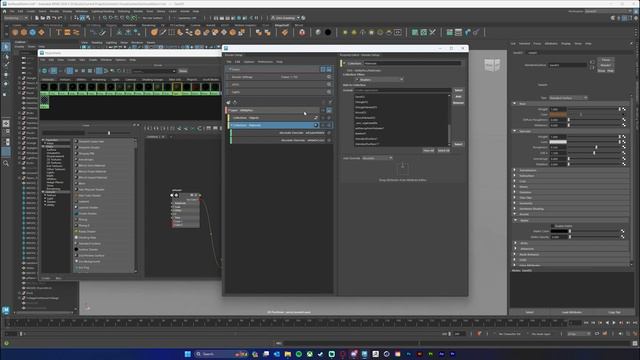The width and height of the screenshot is (640, 360).
Task: Activate the Rotate tool in toolbox
Action: click(x=6, y=84)
